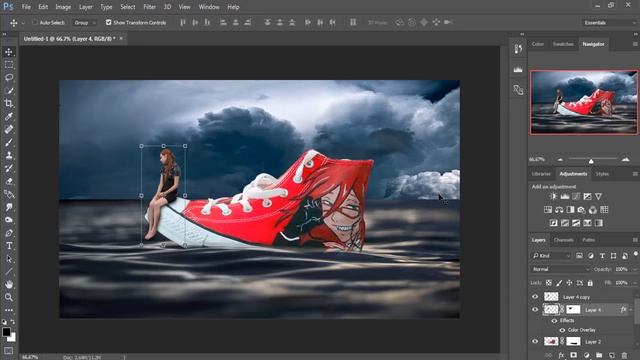Open the Filter menu
This screenshot has width=640, height=360.
click(x=149, y=7)
